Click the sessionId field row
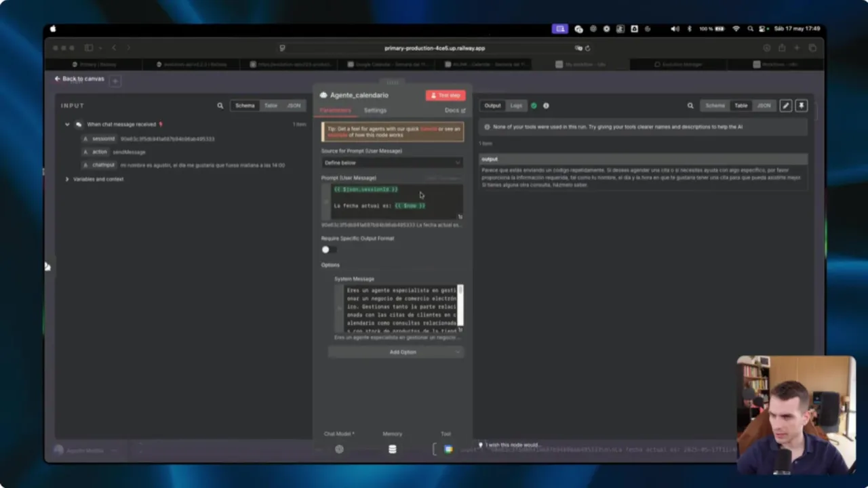868x488 pixels. (148, 139)
